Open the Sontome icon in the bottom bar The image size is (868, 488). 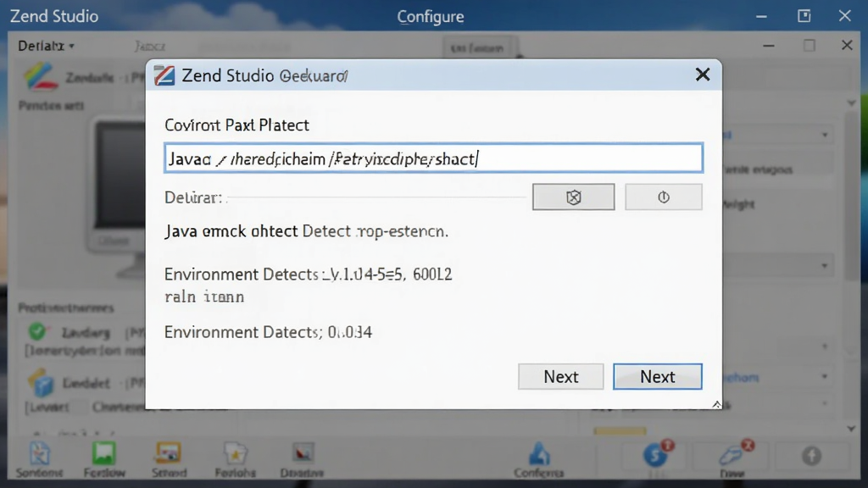(39, 455)
